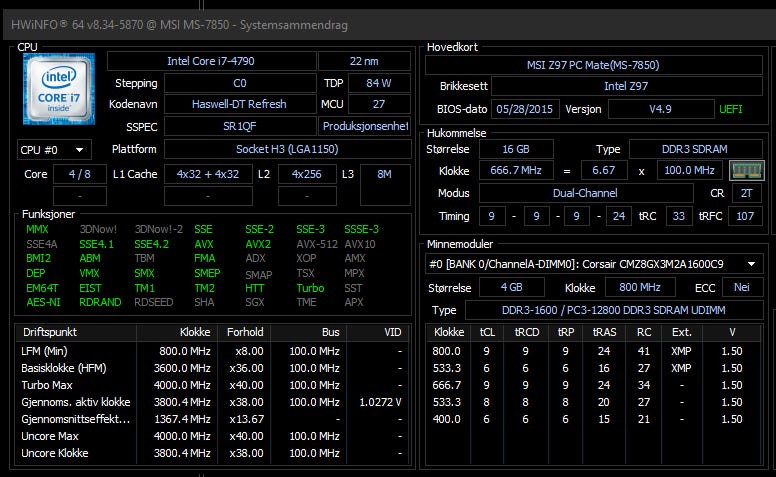
Task: Select the MSI Z97 PC Mate(MS-7850) field
Action: coord(593,65)
